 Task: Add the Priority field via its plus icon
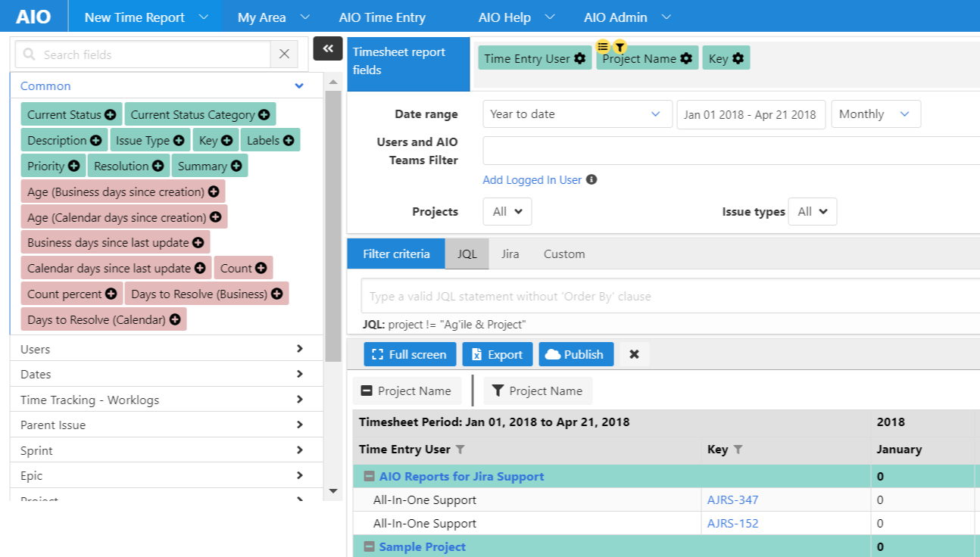click(x=73, y=166)
